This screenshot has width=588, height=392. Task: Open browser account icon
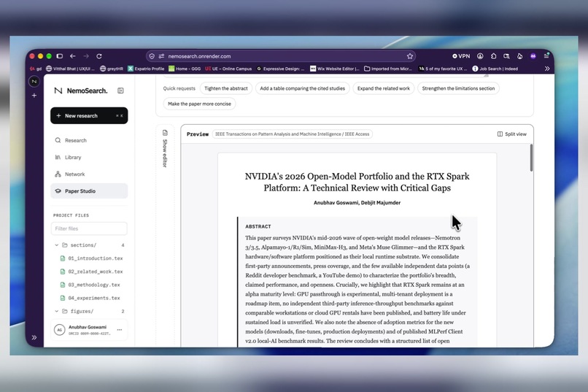(x=480, y=56)
